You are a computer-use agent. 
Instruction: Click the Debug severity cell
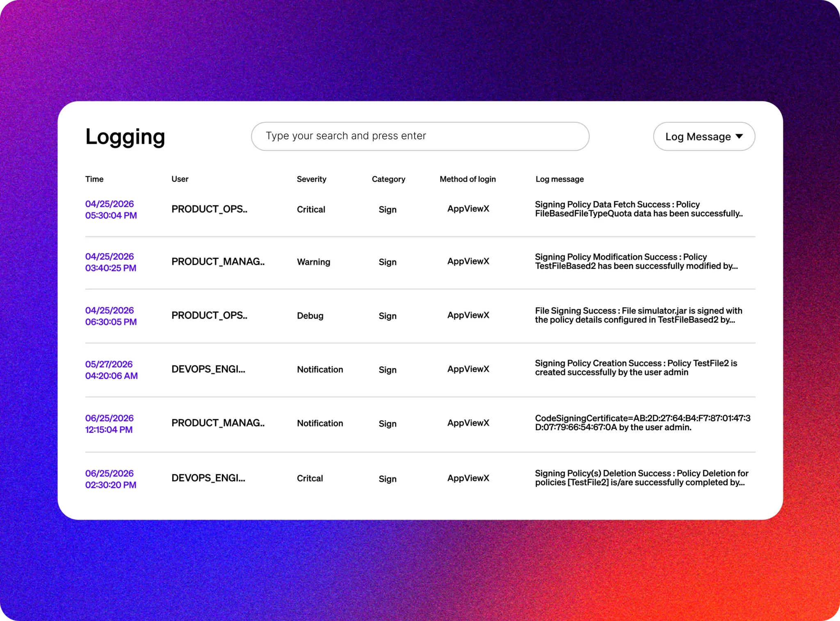pos(310,316)
